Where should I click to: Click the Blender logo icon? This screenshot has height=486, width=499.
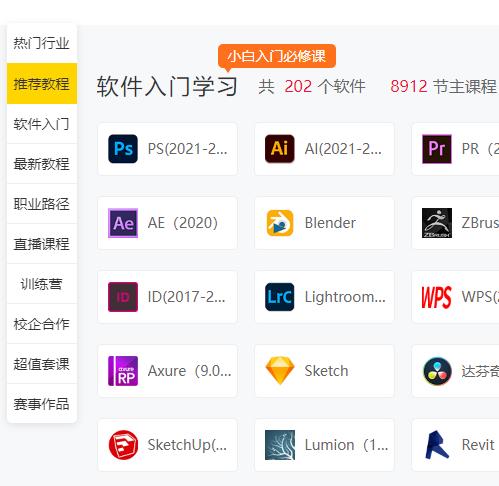pyautogui.click(x=280, y=223)
